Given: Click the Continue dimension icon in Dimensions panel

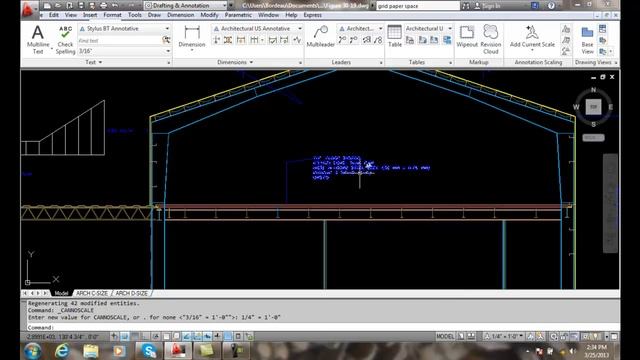Looking at the screenshot, I should point(254,40).
